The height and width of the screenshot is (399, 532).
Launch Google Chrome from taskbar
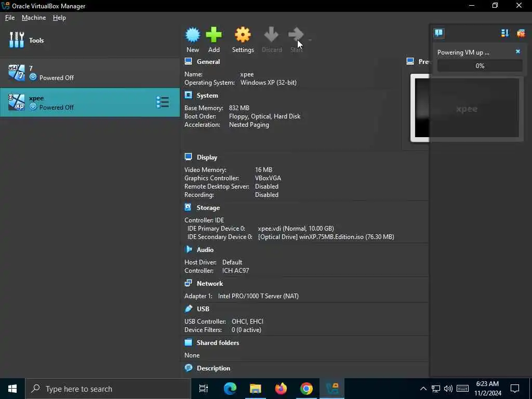click(307, 389)
